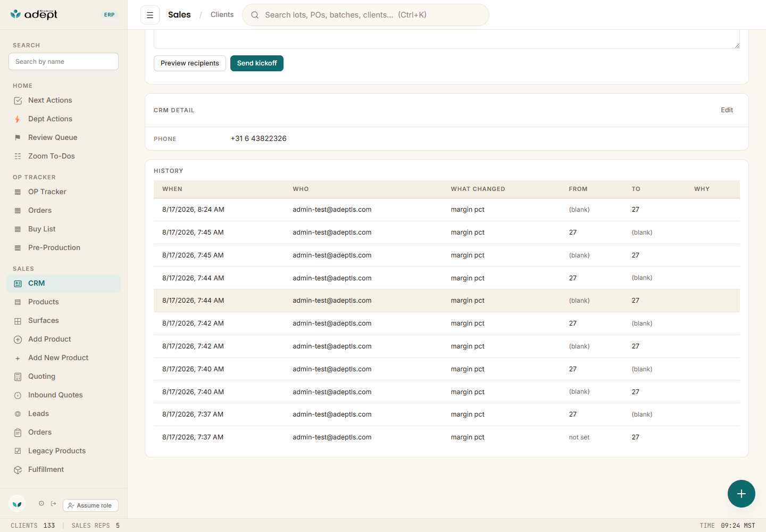
Task: Click Sales breadcrumb link
Action: click(x=179, y=15)
